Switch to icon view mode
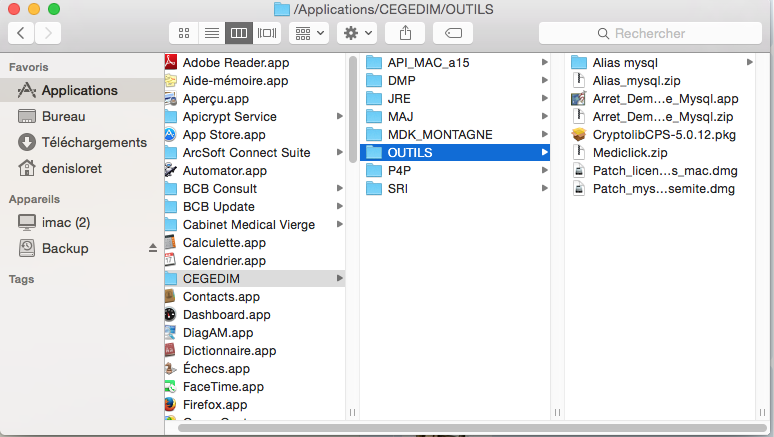This screenshot has width=774, height=437. point(184,33)
